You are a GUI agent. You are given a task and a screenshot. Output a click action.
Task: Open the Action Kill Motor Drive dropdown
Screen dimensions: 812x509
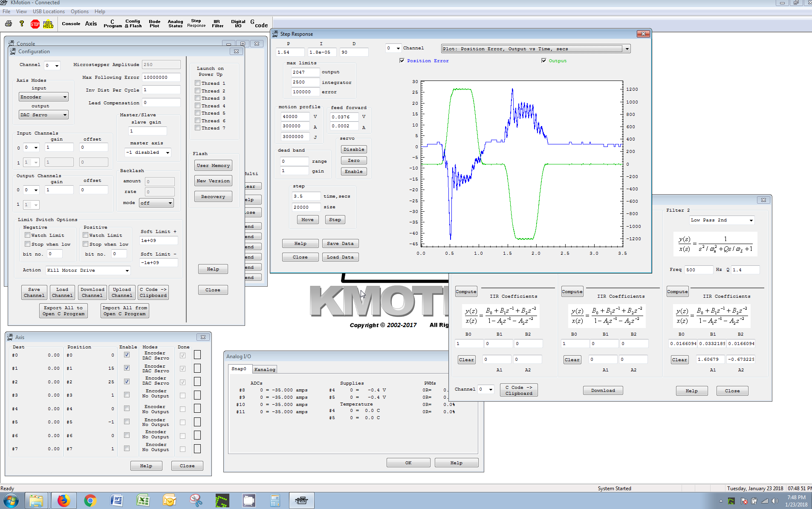tap(127, 270)
